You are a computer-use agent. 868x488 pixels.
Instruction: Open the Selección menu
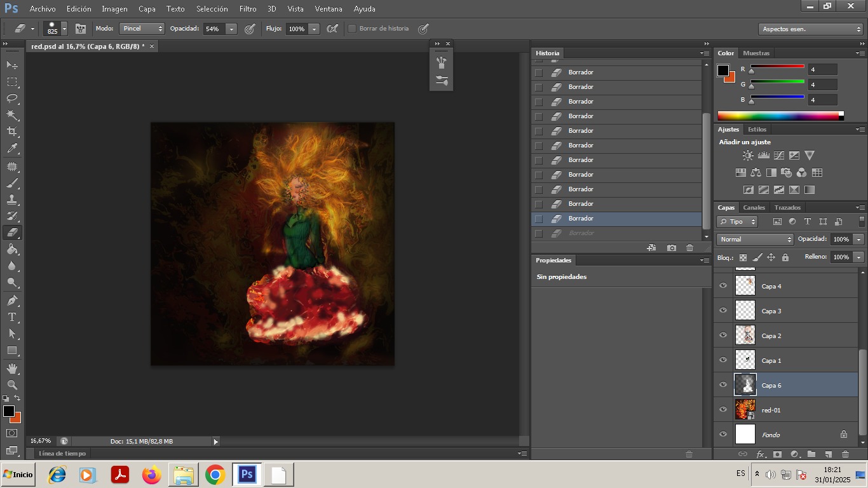[x=212, y=9]
